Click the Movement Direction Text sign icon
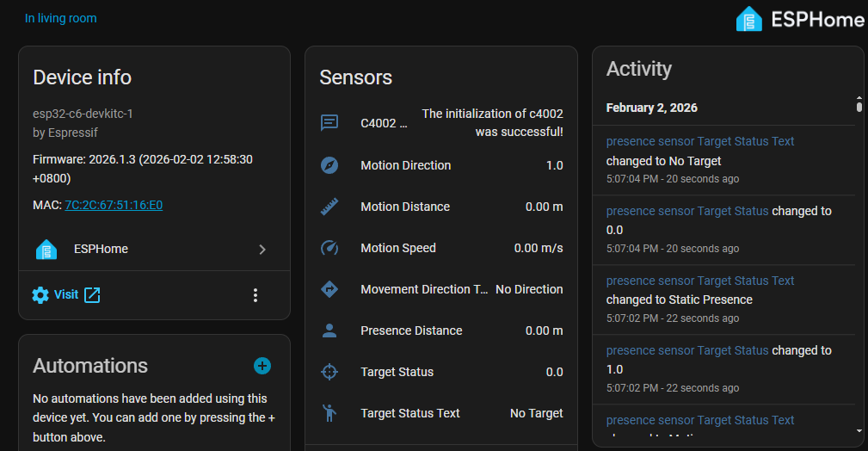Viewport: 868px width, 451px height. (x=329, y=289)
